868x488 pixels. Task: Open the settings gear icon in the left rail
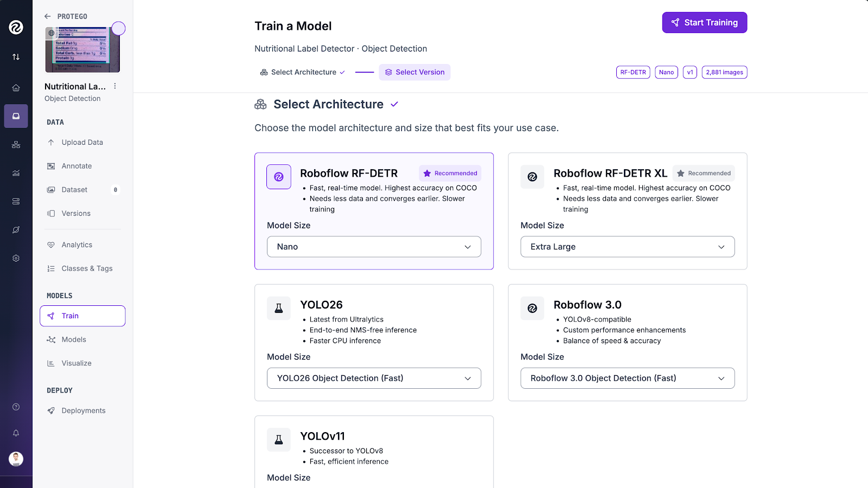coord(16,258)
